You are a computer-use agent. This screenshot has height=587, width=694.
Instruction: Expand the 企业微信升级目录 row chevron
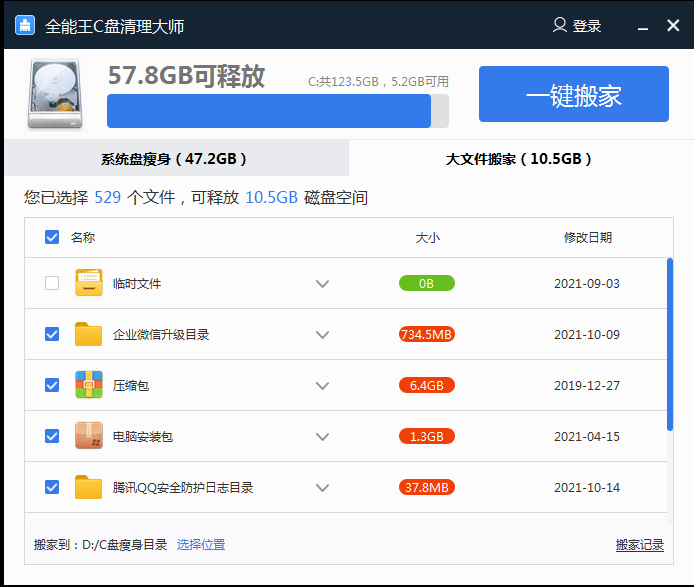(x=322, y=334)
